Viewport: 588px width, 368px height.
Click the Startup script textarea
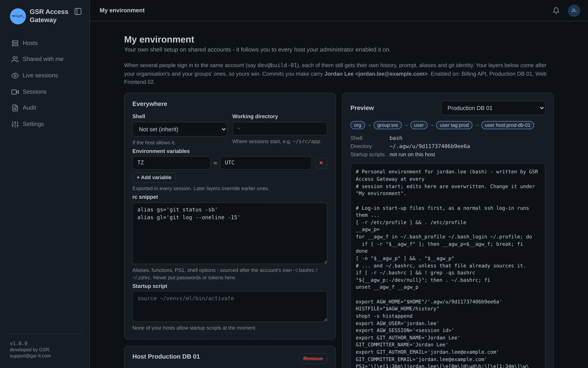point(230,306)
